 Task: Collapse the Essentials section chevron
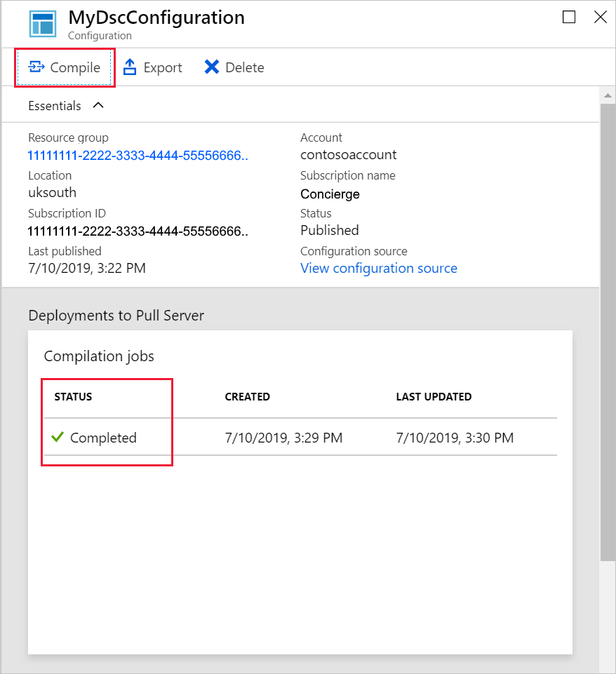coord(98,105)
